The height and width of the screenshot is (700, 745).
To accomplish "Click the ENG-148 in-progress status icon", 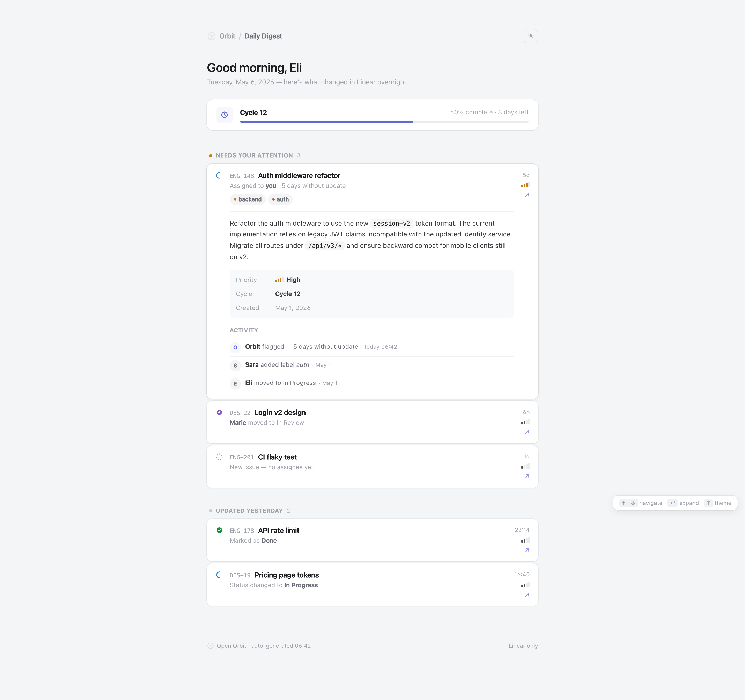I will click(219, 175).
